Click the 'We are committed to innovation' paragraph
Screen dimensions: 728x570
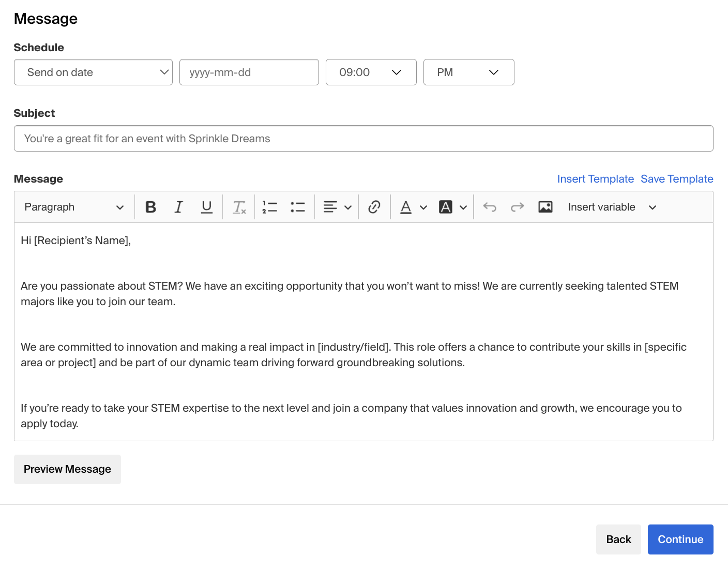click(354, 355)
